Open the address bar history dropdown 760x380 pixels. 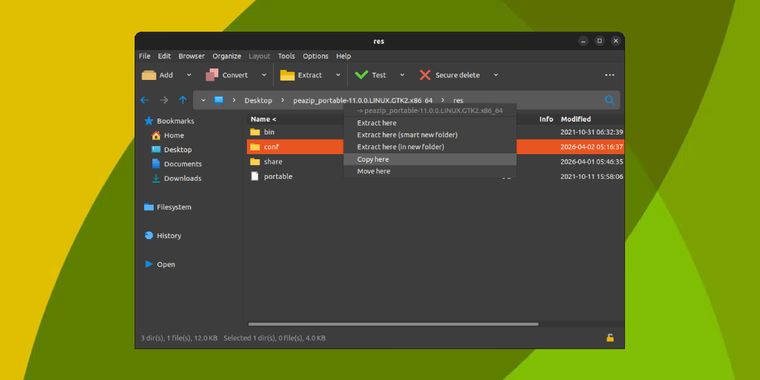tap(203, 100)
